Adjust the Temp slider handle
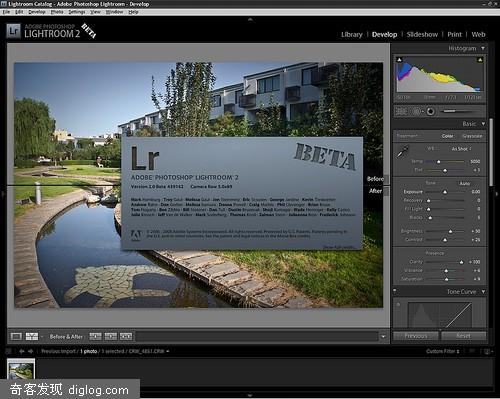Viewport: 500px width, 399px height. click(x=439, y=162)
